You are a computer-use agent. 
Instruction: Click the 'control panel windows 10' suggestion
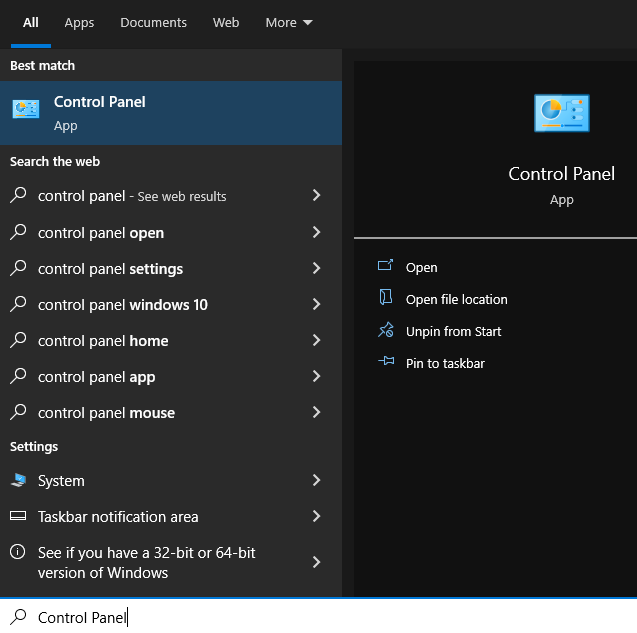click(x=171, y=304)
